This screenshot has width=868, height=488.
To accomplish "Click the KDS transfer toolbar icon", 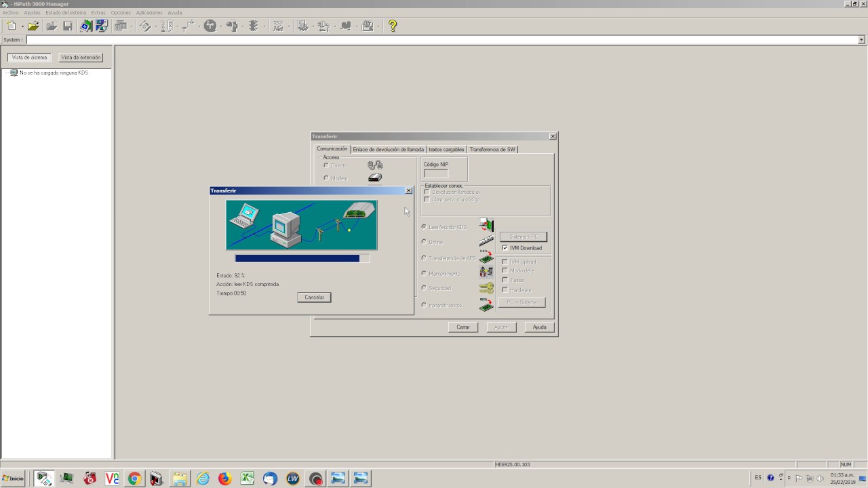I will click(x=86, y=26).
